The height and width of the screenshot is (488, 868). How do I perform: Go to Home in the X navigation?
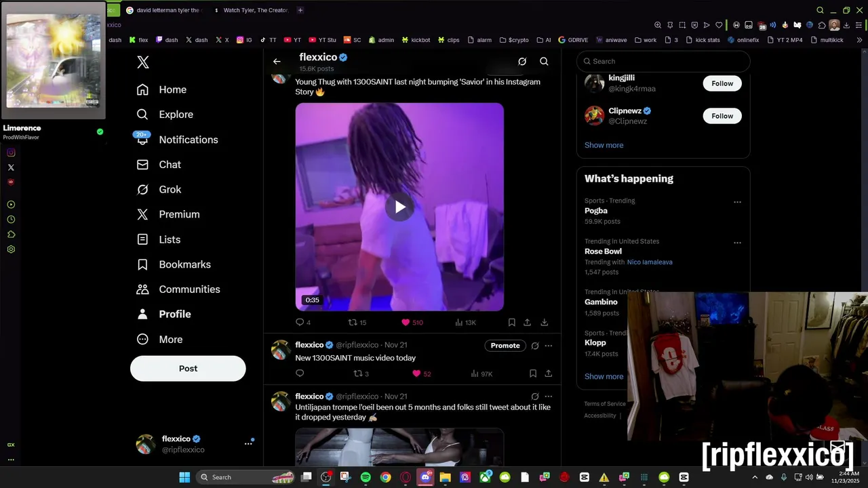161,89
